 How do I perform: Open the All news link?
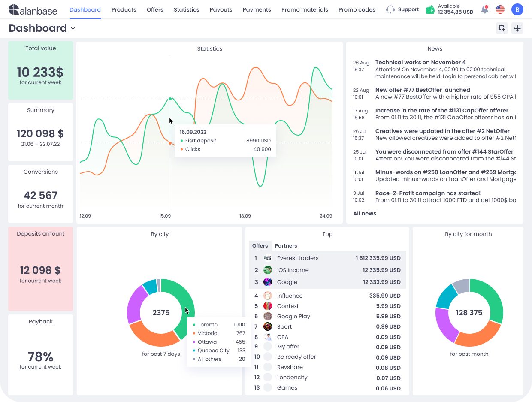point(364,213)
